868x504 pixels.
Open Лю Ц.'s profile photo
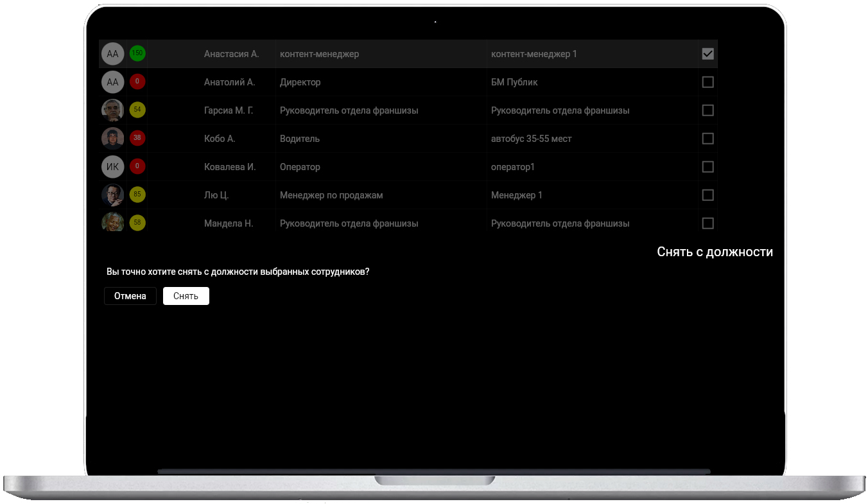pos(112,195)
